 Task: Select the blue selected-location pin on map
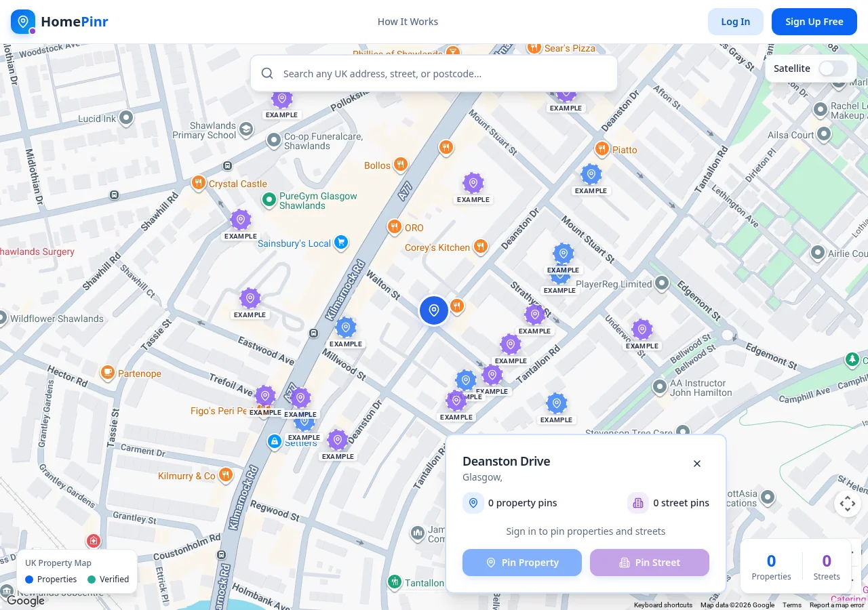click(x=434, y=310)
